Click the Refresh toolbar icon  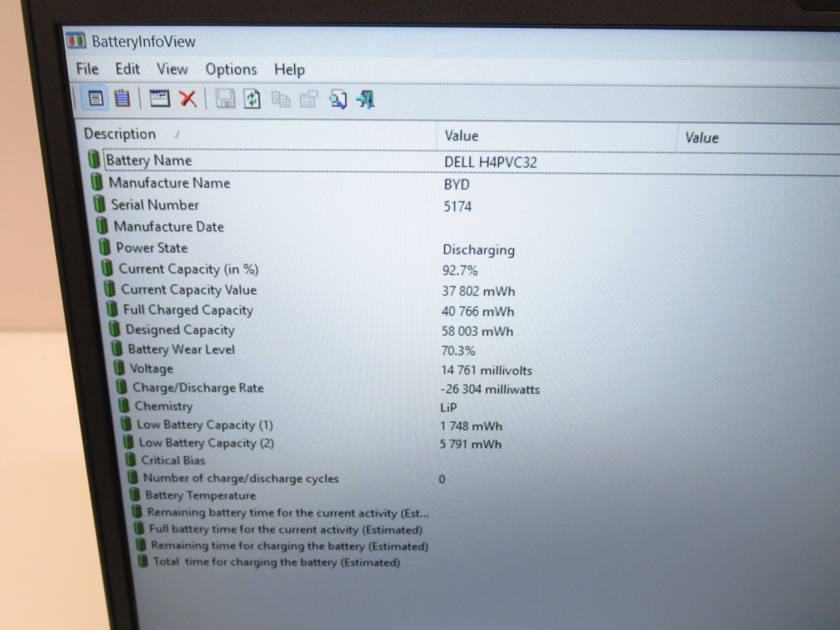(x=252, y=99)
